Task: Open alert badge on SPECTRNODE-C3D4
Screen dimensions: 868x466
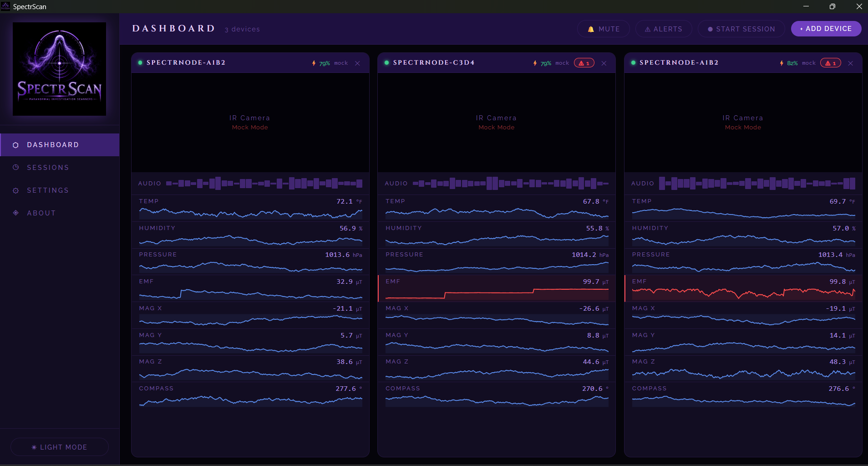Action: click(584, 63)
